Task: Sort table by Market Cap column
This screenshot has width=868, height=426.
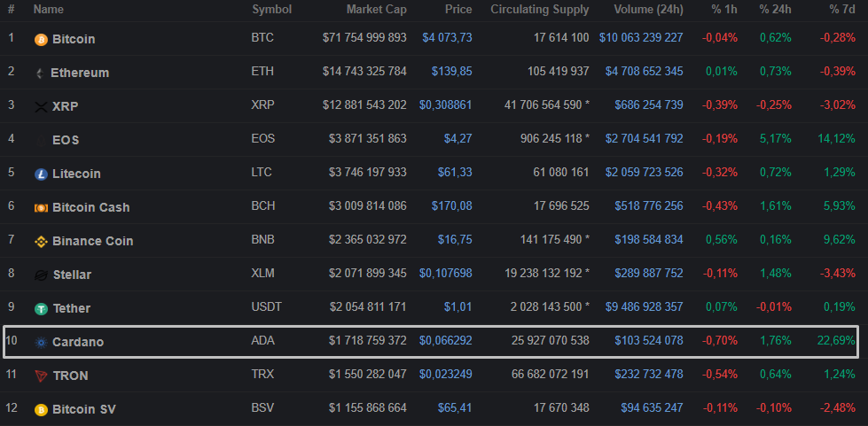Action: [376, 10]
